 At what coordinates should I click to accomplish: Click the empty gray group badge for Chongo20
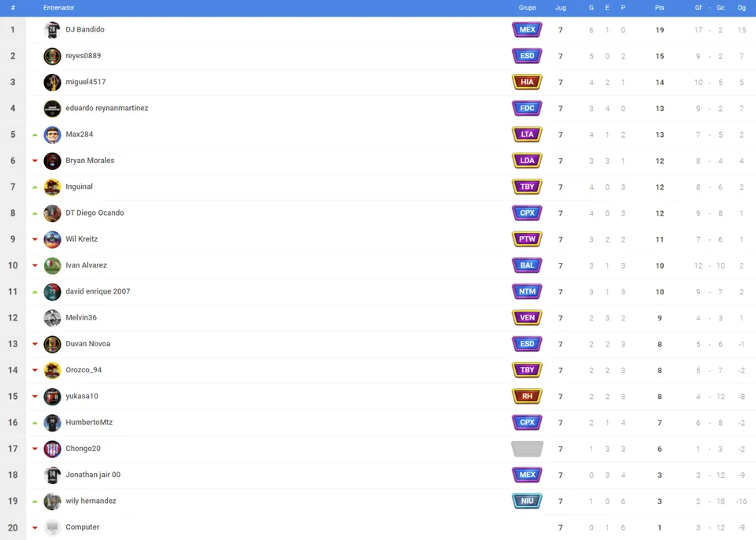pos(527,449)
